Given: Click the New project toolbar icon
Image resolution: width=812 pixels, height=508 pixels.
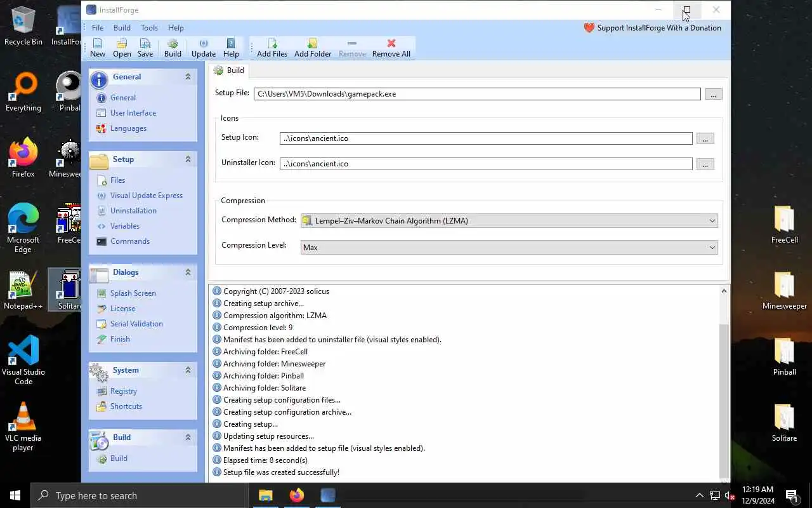Looking at the screenshot, I should pyautogui.click(x=98, y=48).
